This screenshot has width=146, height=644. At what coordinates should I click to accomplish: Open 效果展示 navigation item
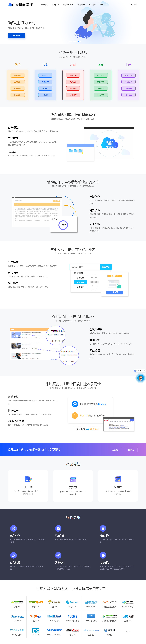tap(81, 5)
